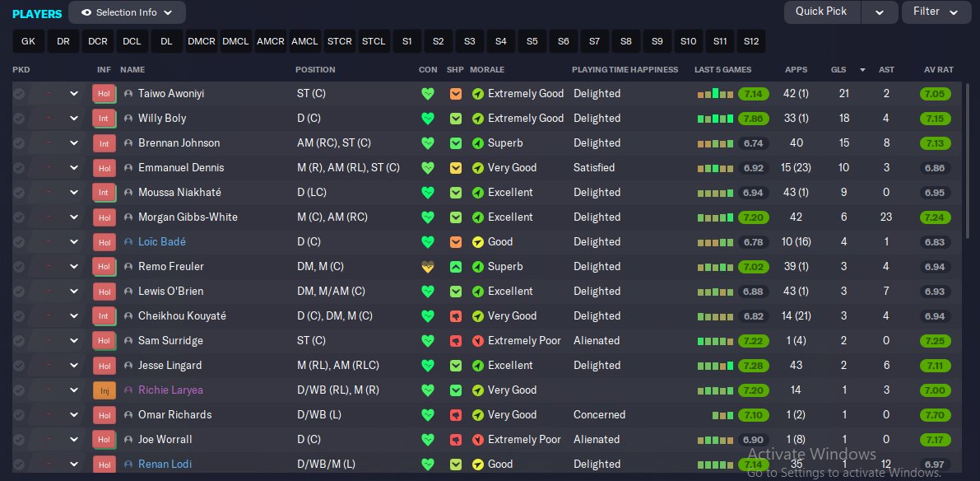Sort the table by the GLS column header
Image resolution: width=980 pixels, height=481 pixels.
pos(838,69)
